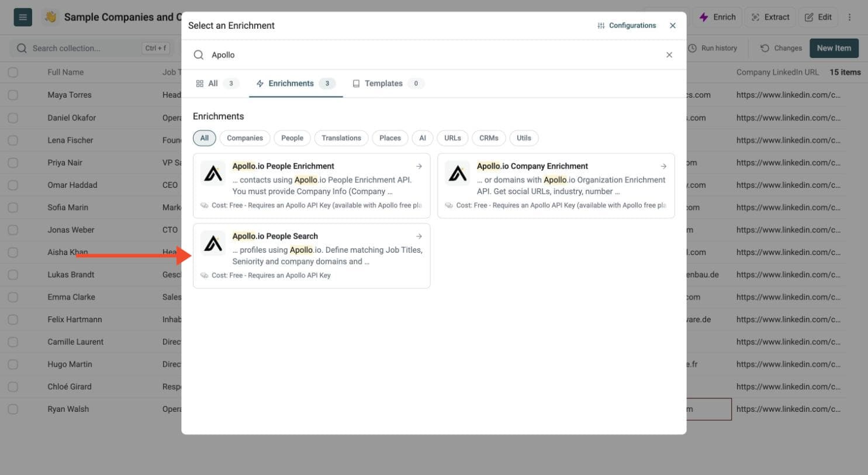This screenshot has width=868, height=475.
Task: Close the Select an Enrichment dialog
Action: (x=673, y=26)
